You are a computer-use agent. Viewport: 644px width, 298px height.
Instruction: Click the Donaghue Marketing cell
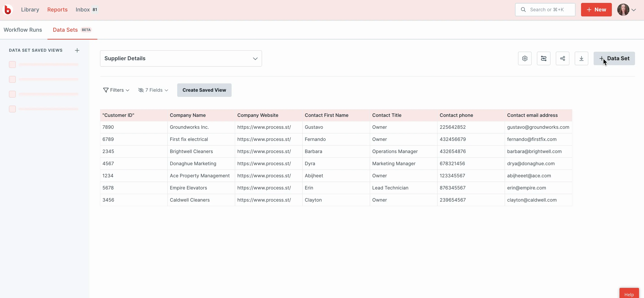tap(201, 164)
